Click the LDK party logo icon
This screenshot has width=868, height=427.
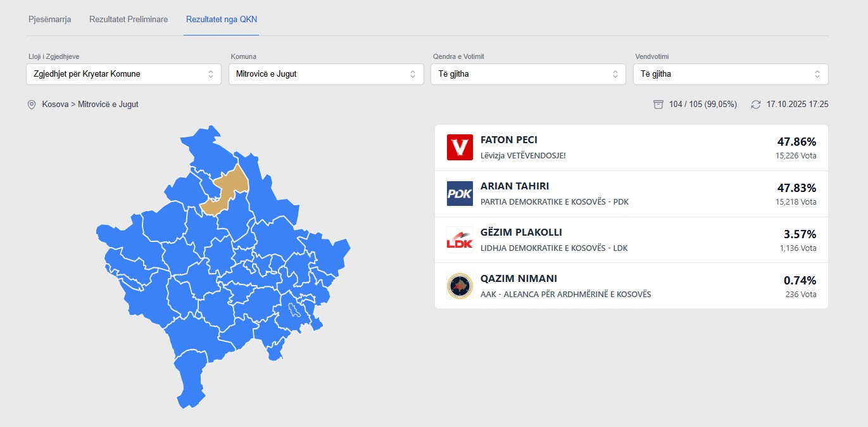click(460, 240)
